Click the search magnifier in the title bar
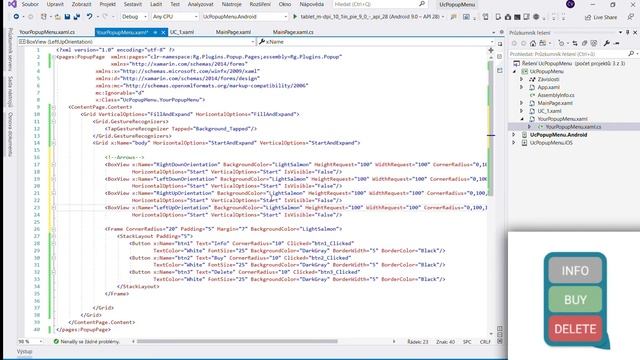 422,4
